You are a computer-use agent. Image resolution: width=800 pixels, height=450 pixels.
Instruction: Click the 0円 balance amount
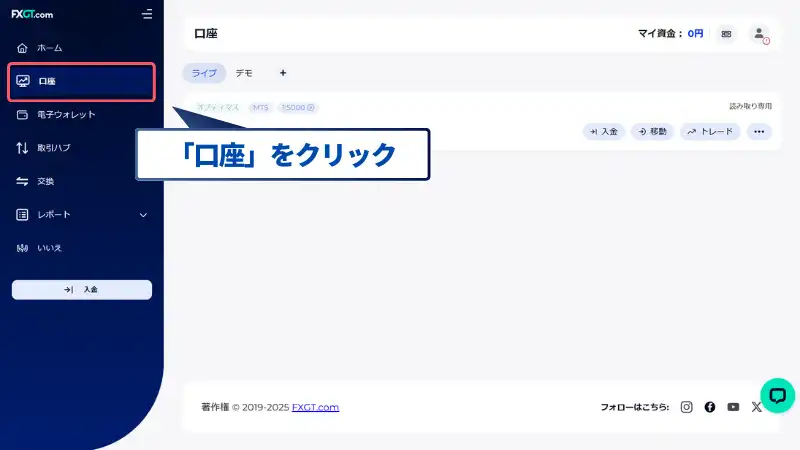point(695,34)
